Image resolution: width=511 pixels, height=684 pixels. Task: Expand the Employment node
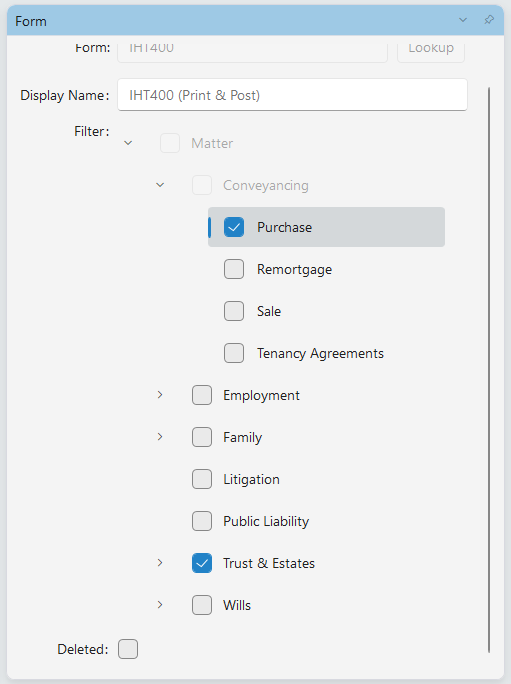coord(160,395)
